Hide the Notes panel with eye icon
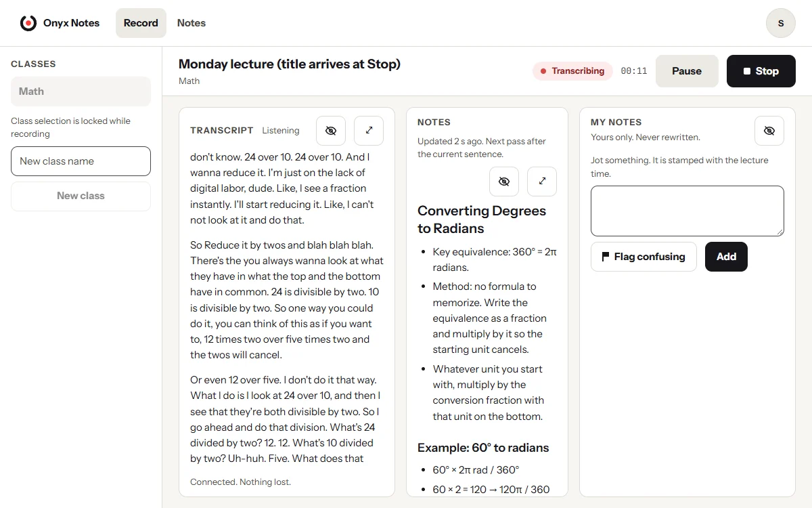The image size is (812, 508). (504, 182)
